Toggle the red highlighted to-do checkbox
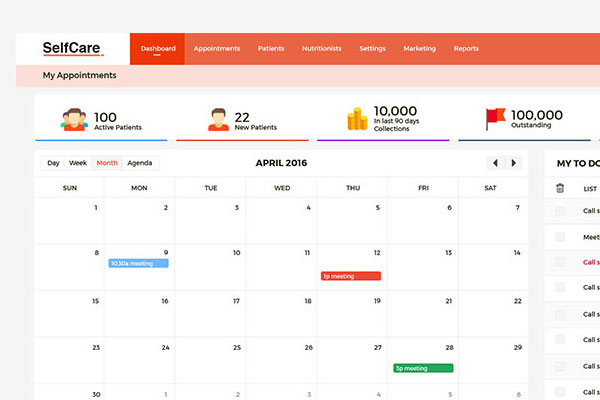 (560, 262)
